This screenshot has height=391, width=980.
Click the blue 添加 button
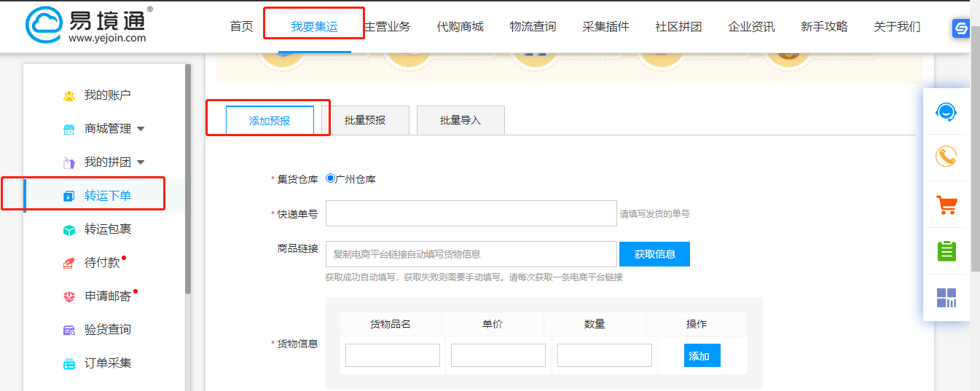tap(702, 355)
